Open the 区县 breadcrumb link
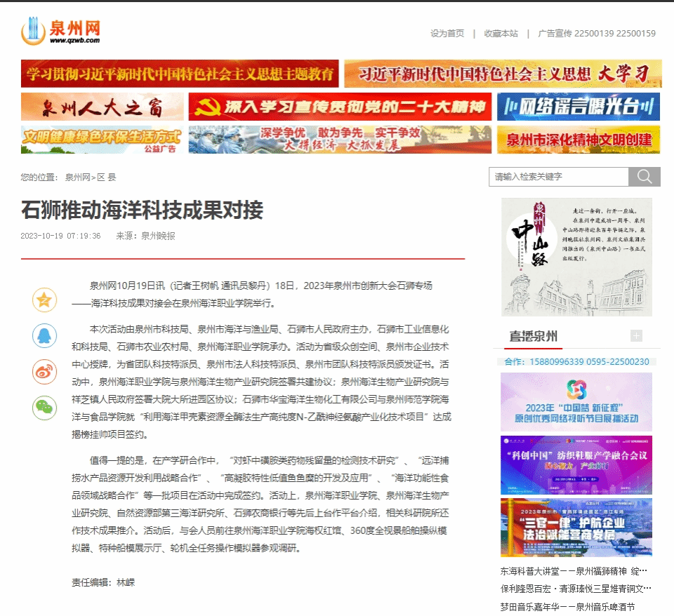The height and width of the screenshot is (616, 674). coord(107,178)
